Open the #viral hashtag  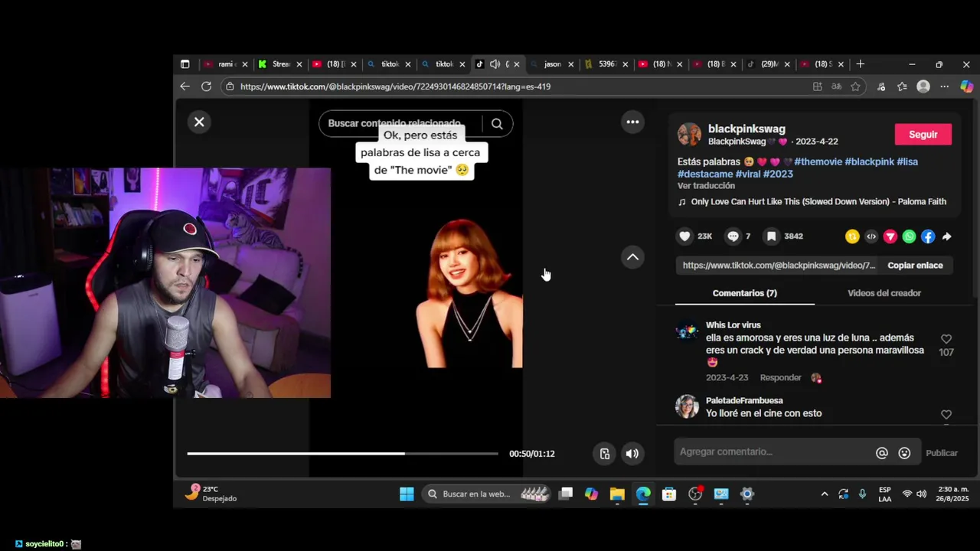coord(747,174)
